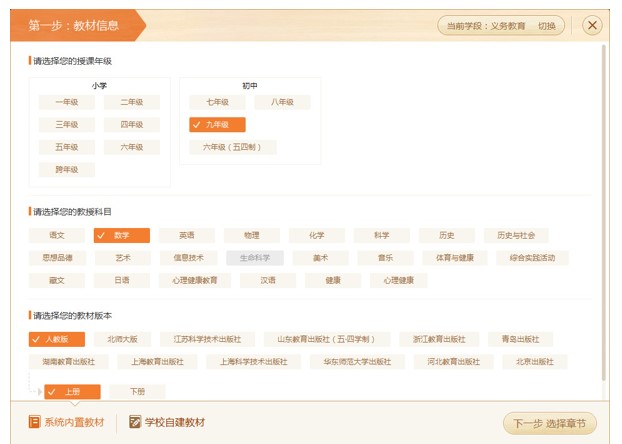Choose 六年级 in primary school box
Screen dimensions: 622x444
[132, 147]
